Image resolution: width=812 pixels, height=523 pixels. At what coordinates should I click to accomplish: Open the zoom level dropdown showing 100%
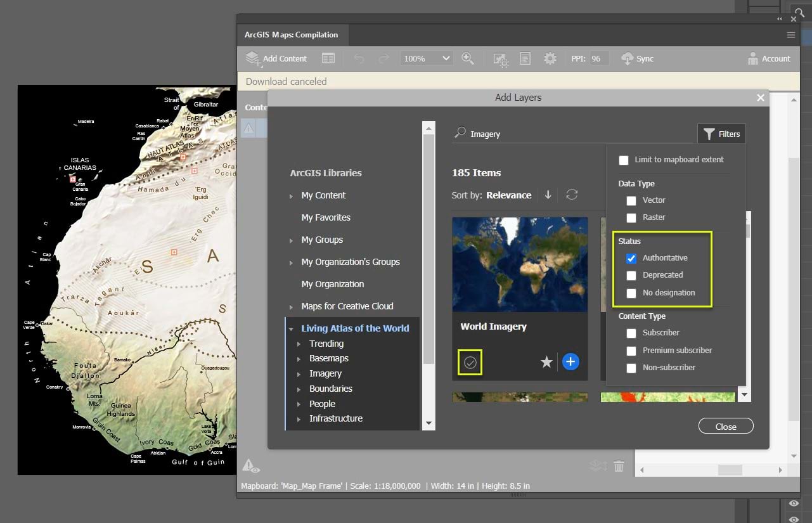pos(425,58)
